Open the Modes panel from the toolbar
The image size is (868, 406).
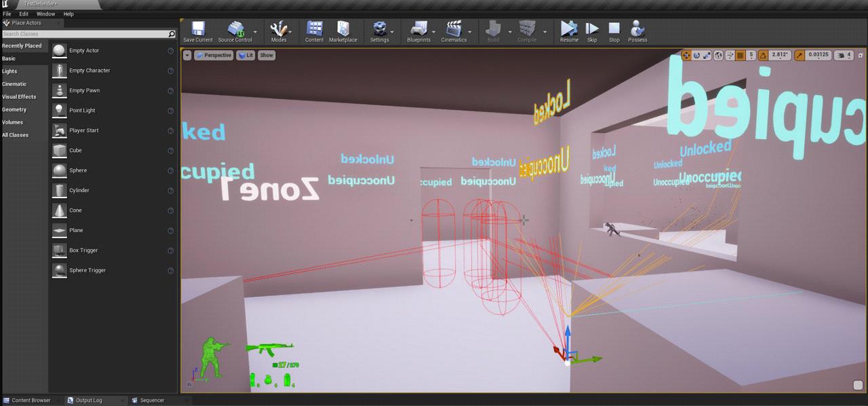tap(279, 30)
